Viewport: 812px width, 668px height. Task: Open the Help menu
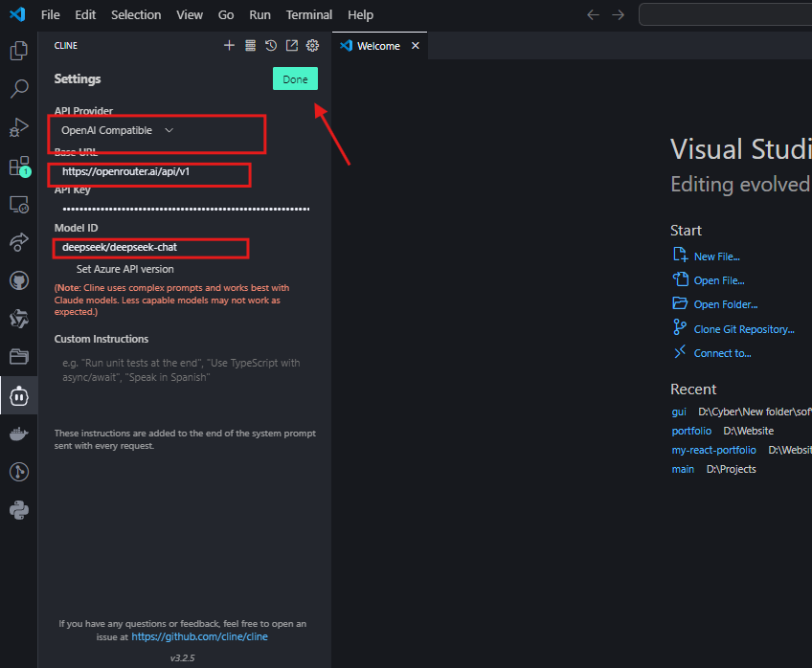click(x=360, y=15)
